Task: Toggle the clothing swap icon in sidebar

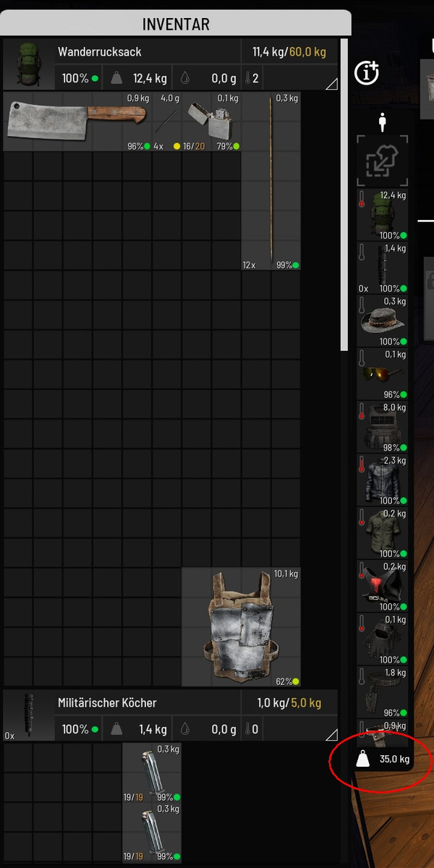Action: click(x=383, y=161)
